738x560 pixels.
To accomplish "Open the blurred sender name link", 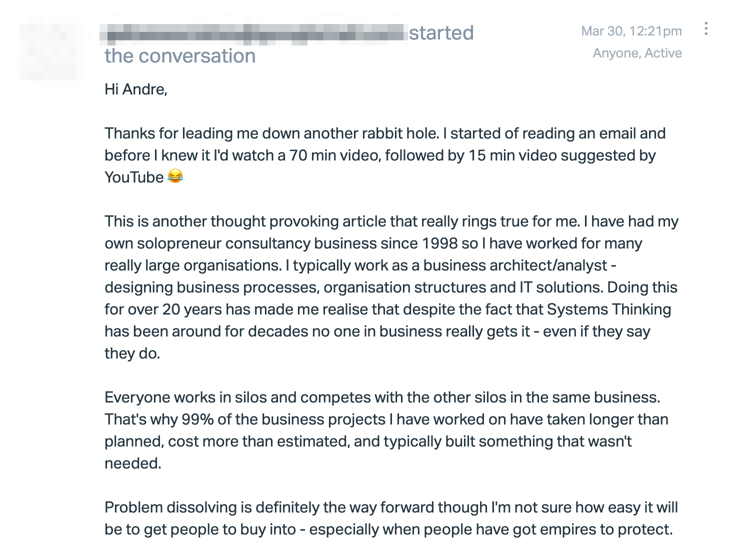I will pyautogui.click(x=254, y=33).
